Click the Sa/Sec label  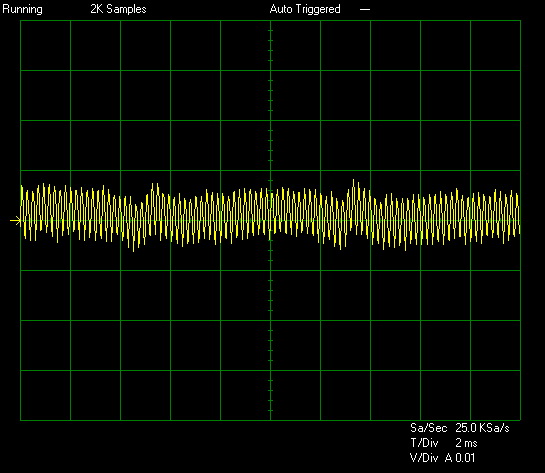click(428, 428)
